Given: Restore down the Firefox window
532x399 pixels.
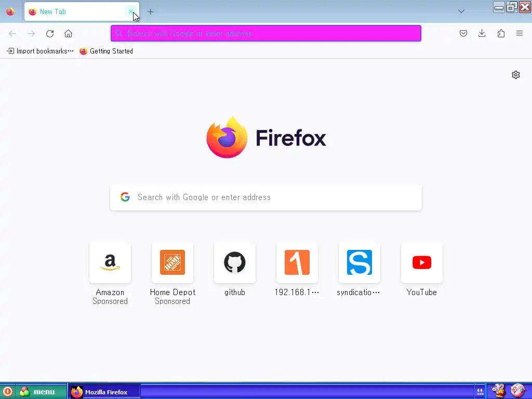Looking at the screenshot, I should tap(512, 7).
